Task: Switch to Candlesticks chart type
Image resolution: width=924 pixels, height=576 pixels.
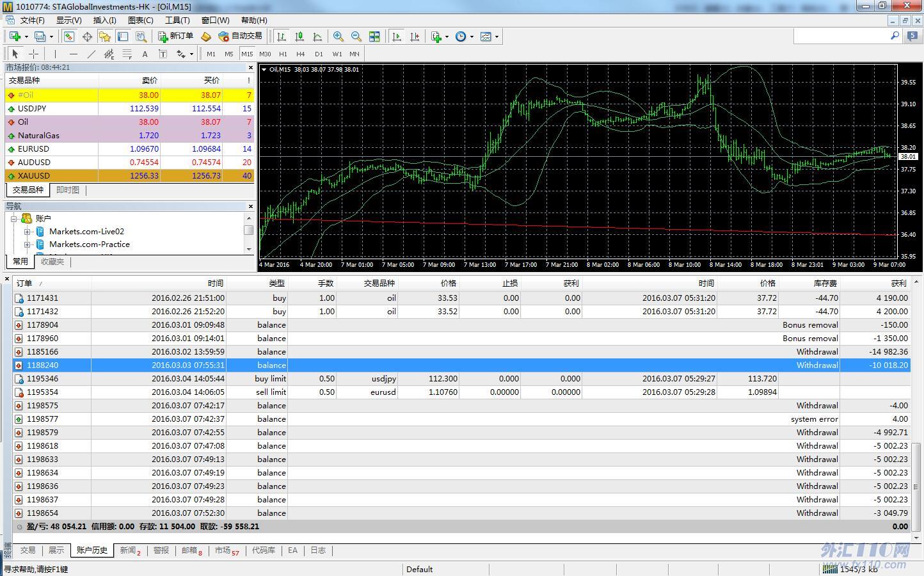Action: pyautogui.click(x=299, y=36)
